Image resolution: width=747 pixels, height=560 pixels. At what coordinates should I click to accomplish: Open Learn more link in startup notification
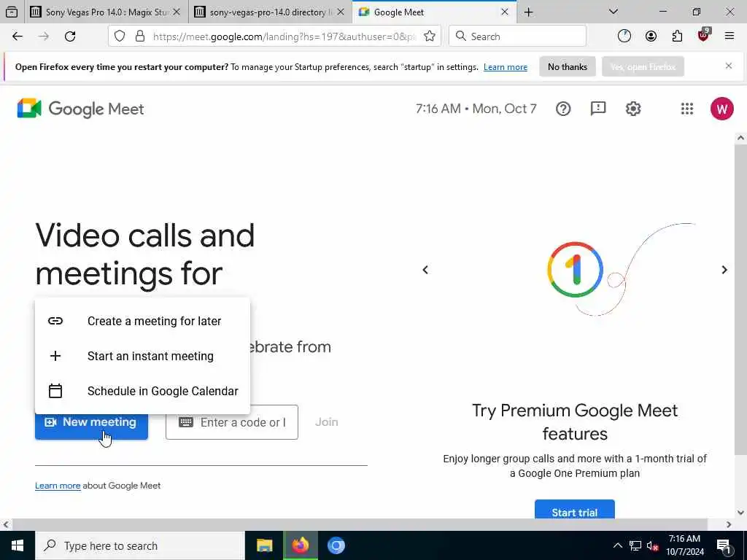506,67
